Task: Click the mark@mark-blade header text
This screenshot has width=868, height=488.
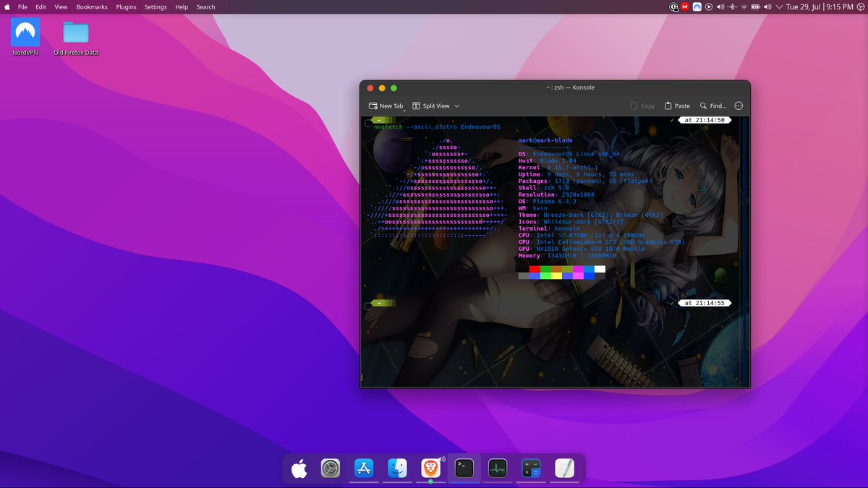Action: pos(545,140)
